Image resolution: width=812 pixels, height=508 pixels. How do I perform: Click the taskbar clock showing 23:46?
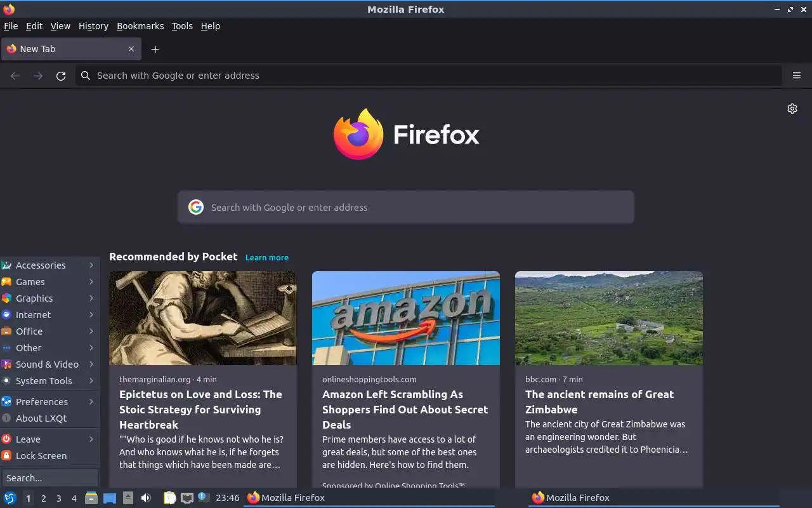(x=228, y=498)
